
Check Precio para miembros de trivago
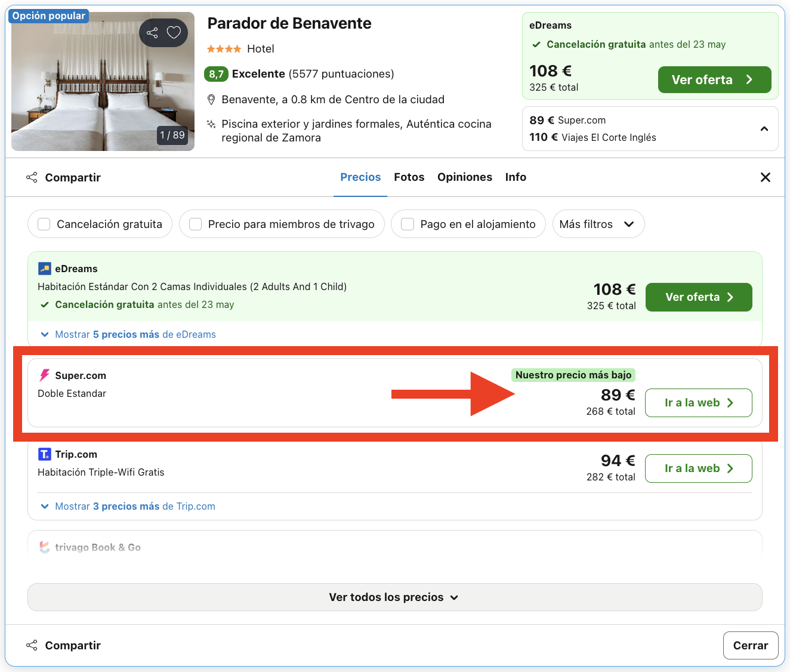click(x=195, y=224)
